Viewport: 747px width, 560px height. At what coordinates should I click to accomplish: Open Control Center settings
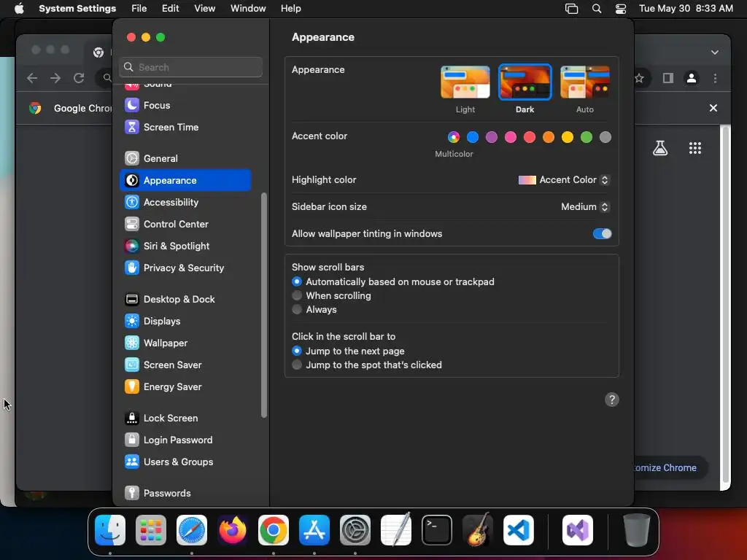pos(185,225)
